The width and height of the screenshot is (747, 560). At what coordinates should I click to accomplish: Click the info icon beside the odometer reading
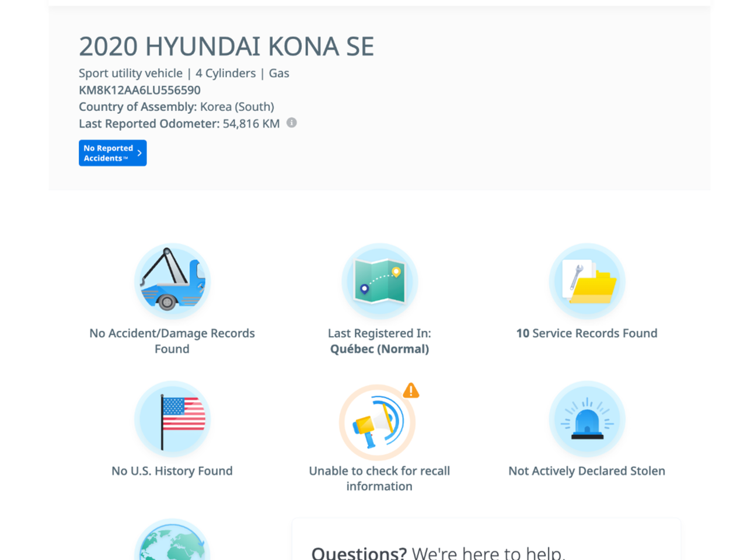pyautogui.click(x=292, y=123)
